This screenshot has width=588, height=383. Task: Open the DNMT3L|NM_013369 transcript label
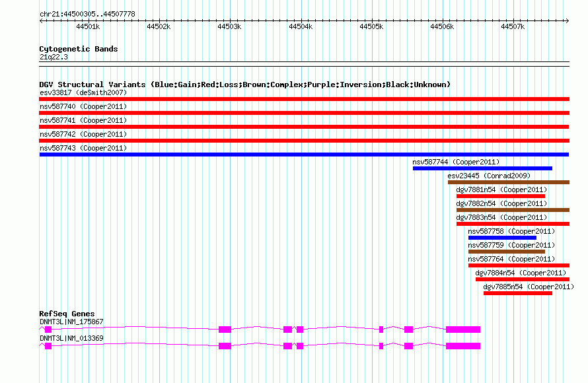[71, 338]
